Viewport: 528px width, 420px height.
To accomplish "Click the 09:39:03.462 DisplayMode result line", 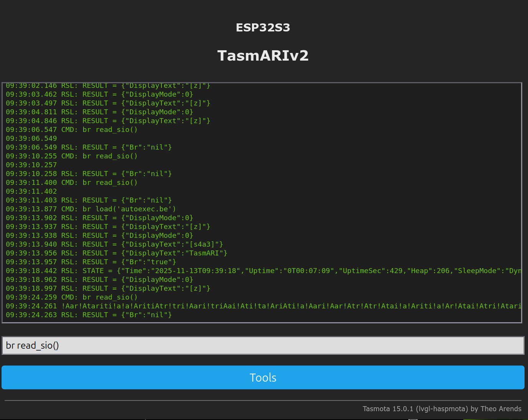I will coord(99,94).
